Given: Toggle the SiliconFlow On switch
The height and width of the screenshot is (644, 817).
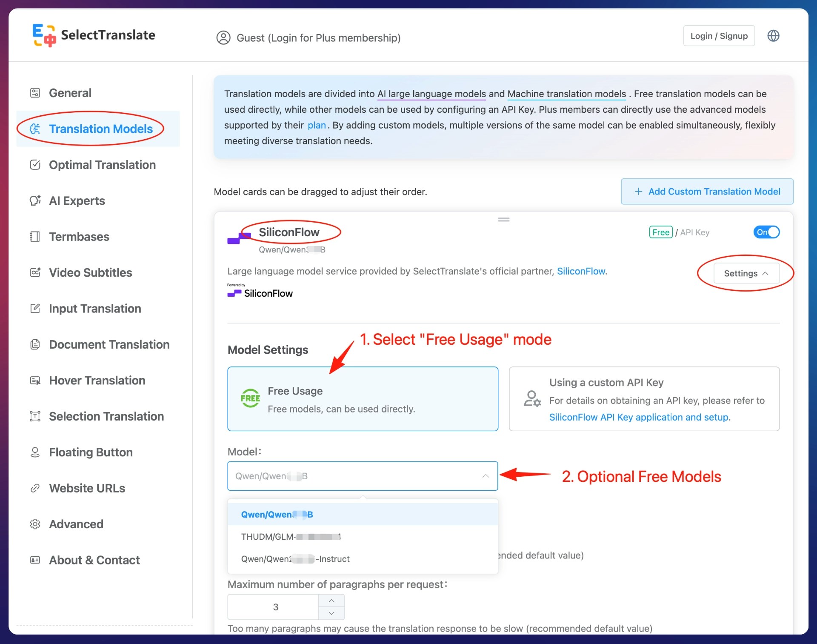Looking at the screenshot, I should point(766,232).
